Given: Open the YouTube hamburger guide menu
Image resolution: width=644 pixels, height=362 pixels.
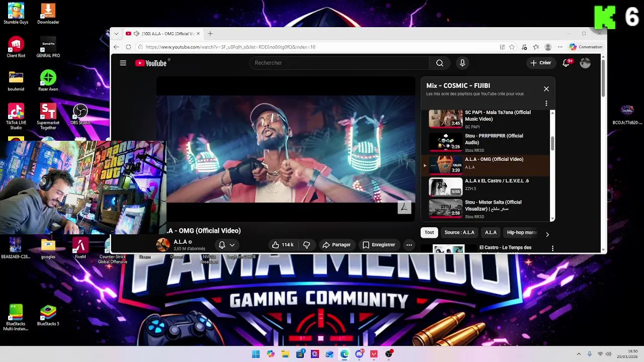Looking at the screenshot, I should click(123, 63).
